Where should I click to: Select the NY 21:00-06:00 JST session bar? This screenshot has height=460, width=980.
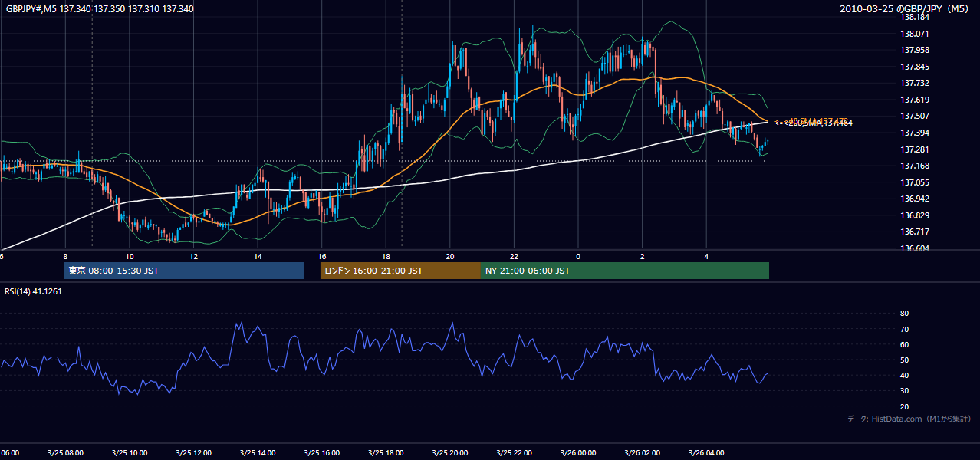(x=625, y=271)
